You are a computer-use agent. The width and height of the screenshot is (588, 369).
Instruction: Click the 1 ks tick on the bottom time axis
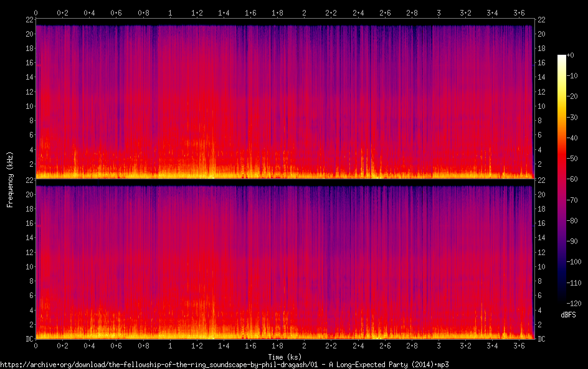coord(170,345)
